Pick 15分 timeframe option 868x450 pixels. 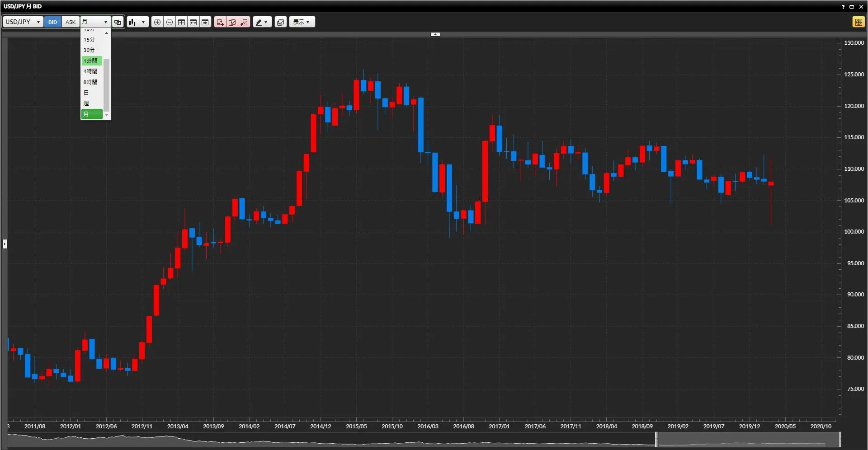pos(89,40)
